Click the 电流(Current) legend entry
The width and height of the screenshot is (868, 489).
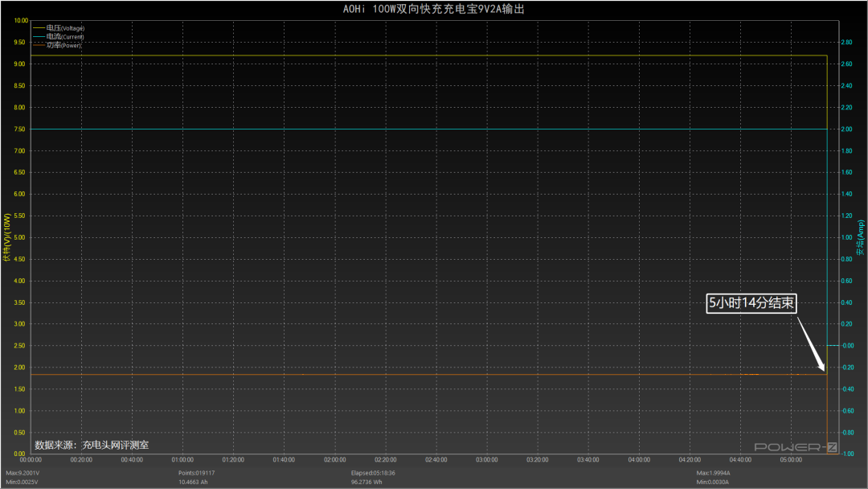coord(59,36)
